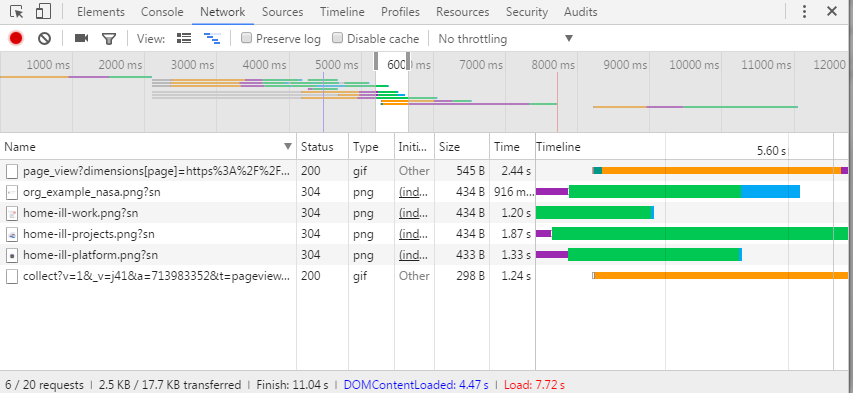Open DevTools three-dot customize menu

(x=805, y=11)
